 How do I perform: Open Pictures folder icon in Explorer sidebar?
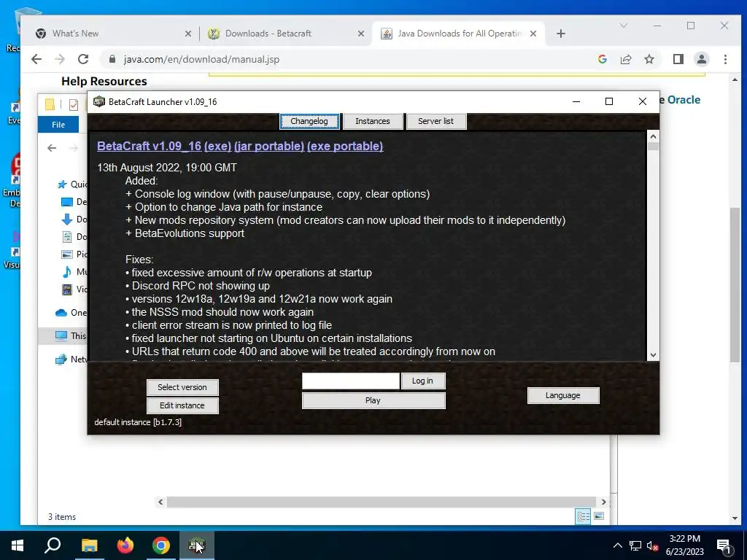(x=67, y=254)
